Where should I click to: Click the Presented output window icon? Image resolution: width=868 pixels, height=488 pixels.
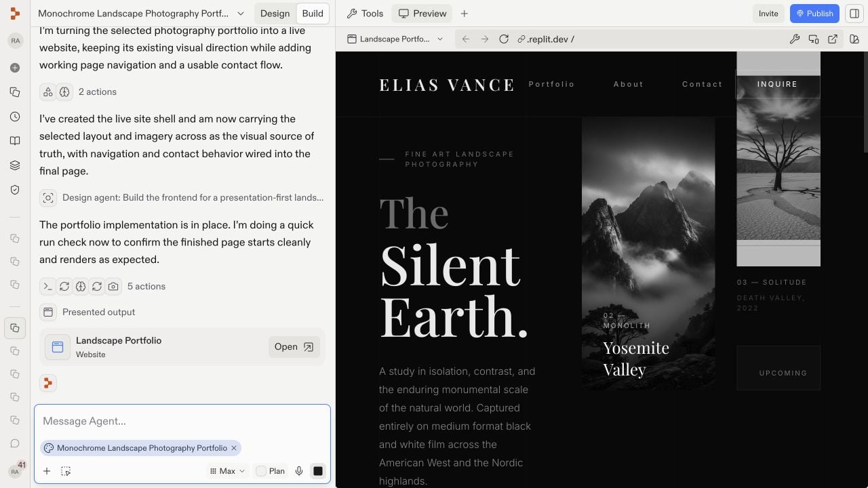click(48, 312)
